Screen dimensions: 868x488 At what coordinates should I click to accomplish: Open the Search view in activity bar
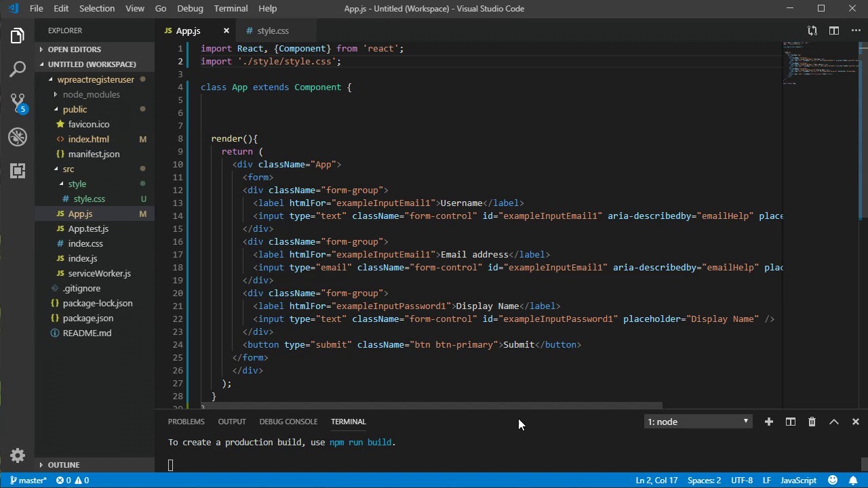(x=18, y=69)
